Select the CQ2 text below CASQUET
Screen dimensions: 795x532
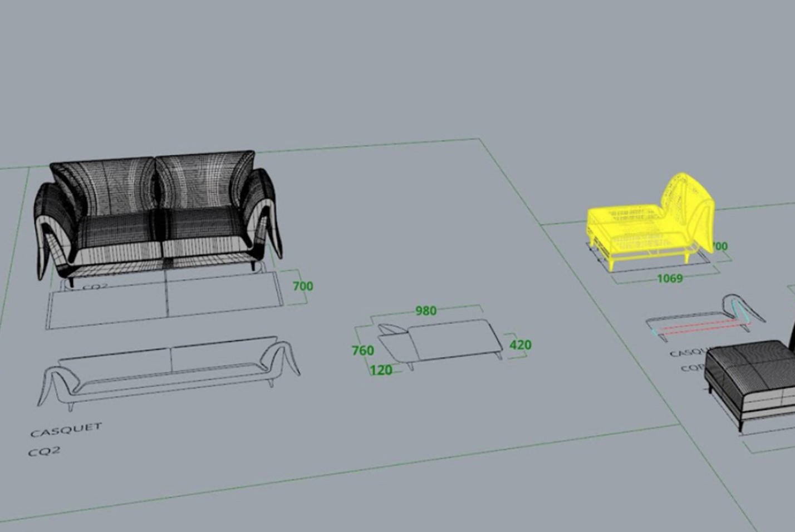44,451
